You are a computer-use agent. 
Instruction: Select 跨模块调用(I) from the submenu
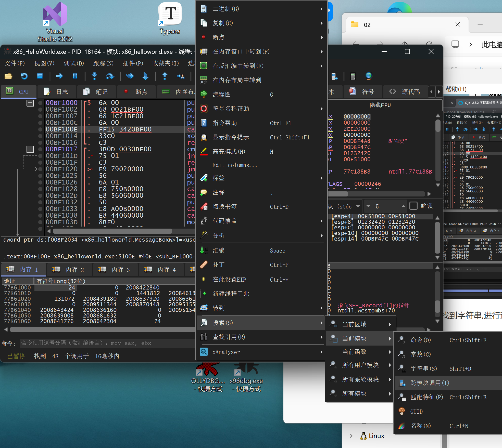430,383
